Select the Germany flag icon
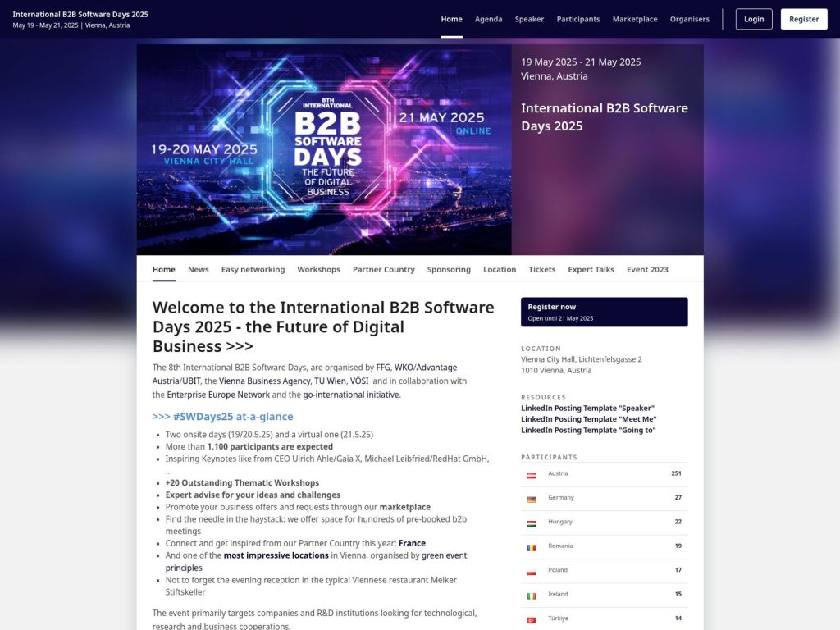The image size is (840, 630). pyautogui.click(x=532, y=498)
